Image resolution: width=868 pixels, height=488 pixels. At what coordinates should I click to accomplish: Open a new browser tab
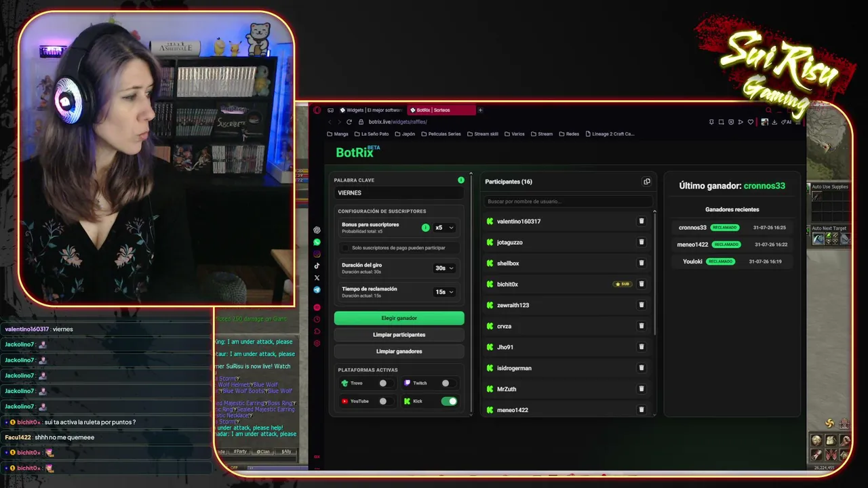(480, 110)
